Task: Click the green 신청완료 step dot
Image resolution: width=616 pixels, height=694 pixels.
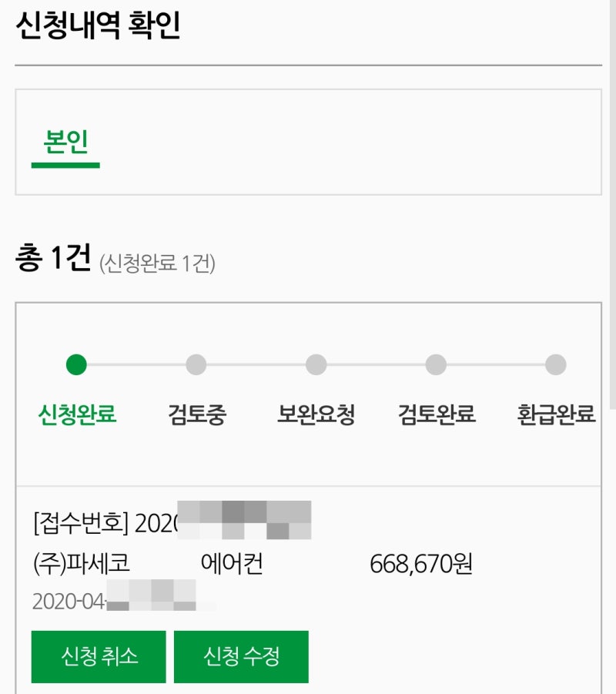Action: click(76, 364)
